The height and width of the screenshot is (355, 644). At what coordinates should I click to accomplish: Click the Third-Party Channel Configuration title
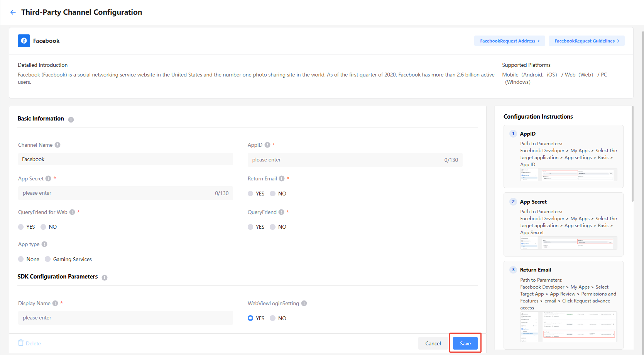pyautogui.click(x=81, y=12)
